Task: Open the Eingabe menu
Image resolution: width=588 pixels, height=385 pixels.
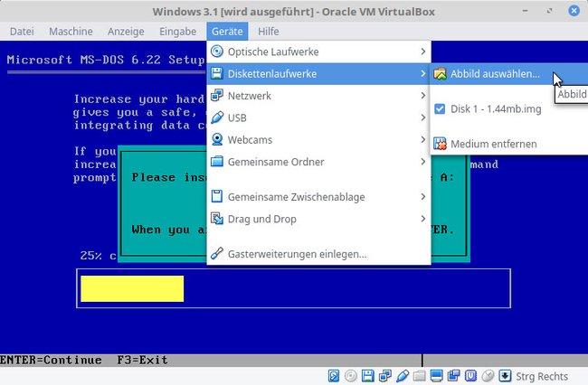Action: click(x=177, y=32)
